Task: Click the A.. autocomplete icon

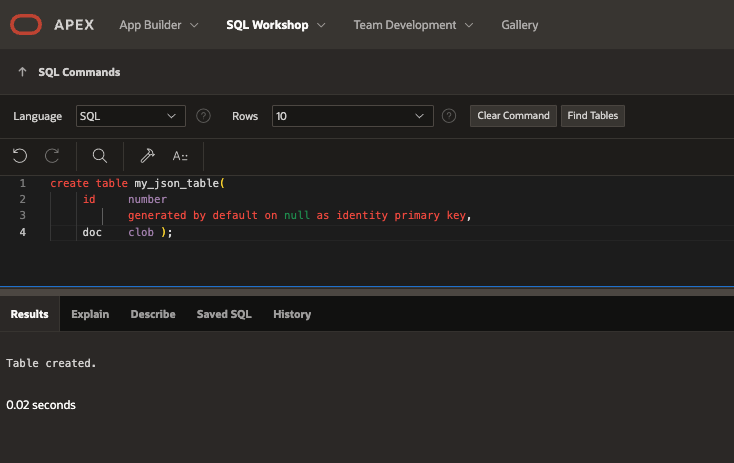Action: tap(180, 155)
